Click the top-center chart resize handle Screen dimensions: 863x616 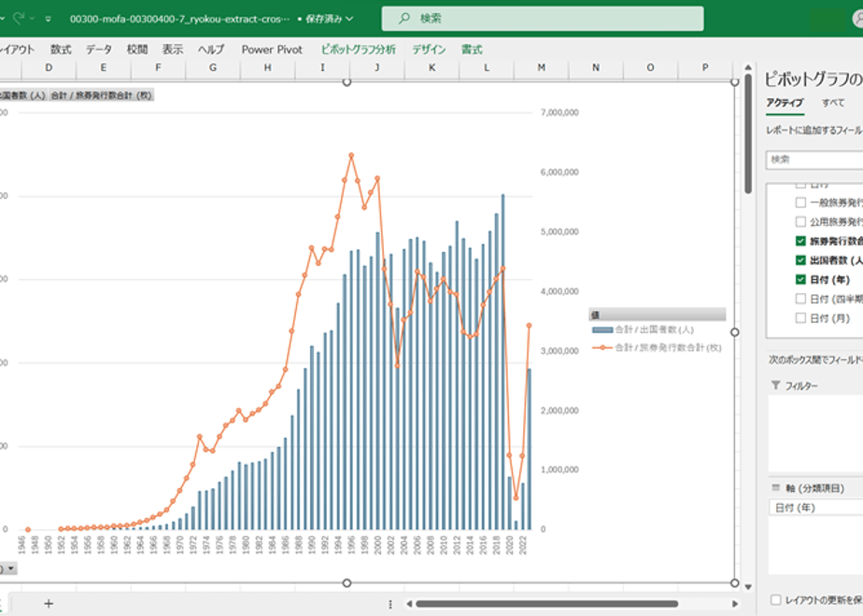pyautogui.click(x=347, y=82)
